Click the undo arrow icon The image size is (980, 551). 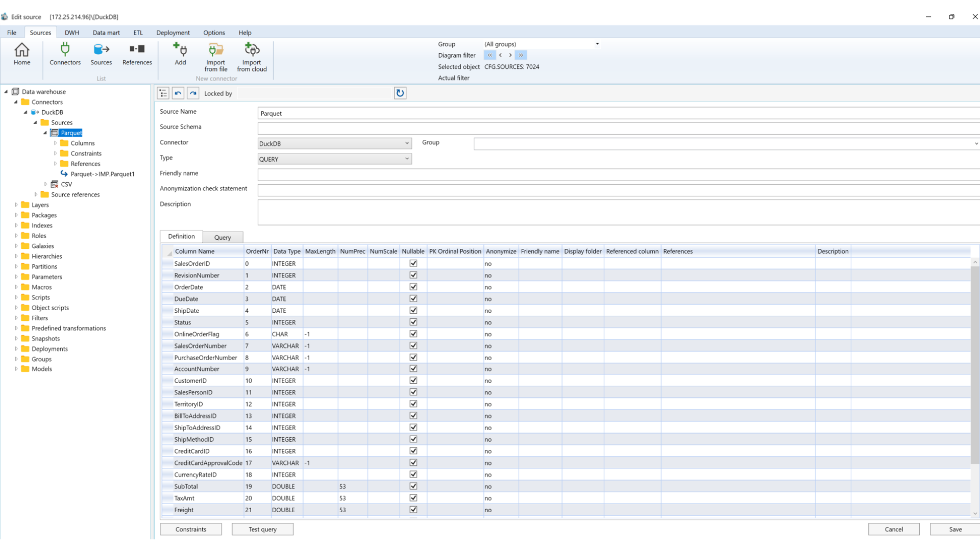[178, 93]
